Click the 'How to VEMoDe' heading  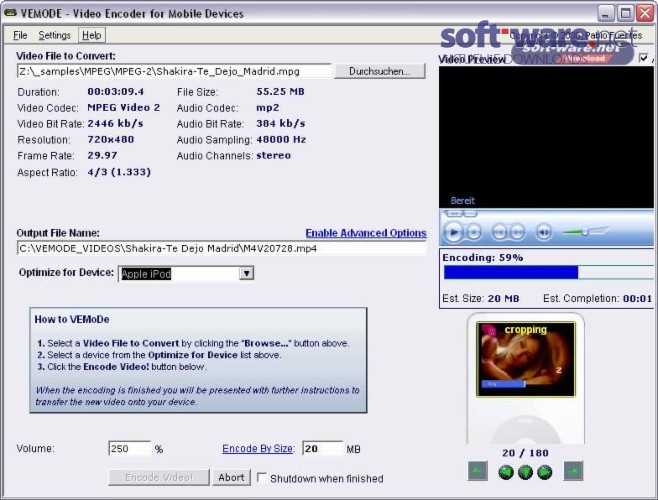click(72, 319)
